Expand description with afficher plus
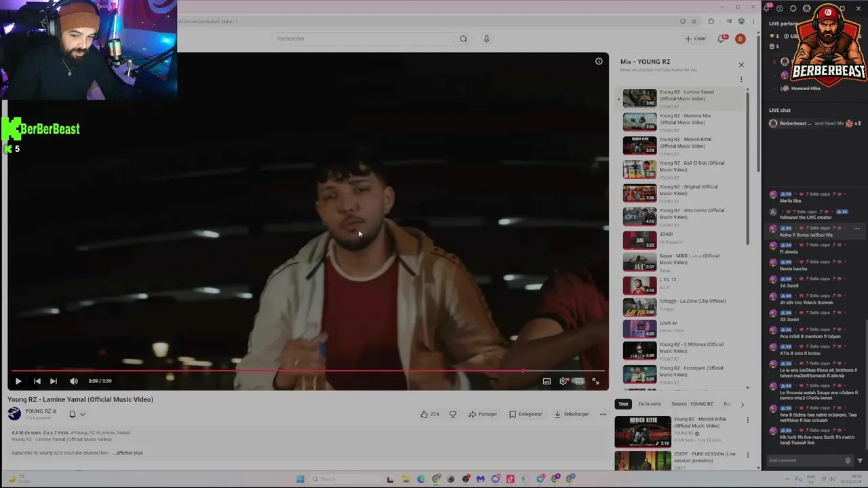 128,453
